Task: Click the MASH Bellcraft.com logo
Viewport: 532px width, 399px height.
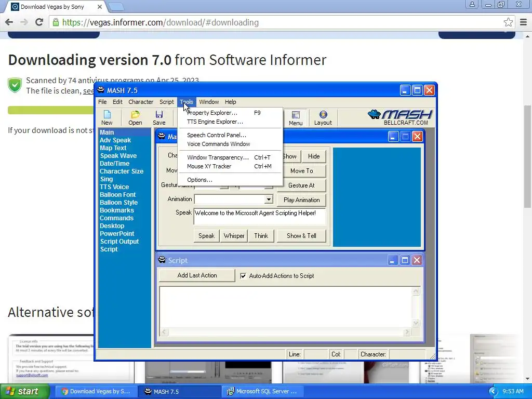Action: coord(400,117)
